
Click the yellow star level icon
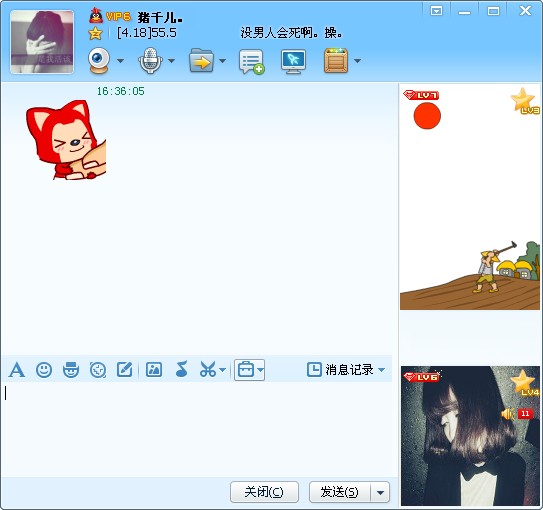[95, 33]
